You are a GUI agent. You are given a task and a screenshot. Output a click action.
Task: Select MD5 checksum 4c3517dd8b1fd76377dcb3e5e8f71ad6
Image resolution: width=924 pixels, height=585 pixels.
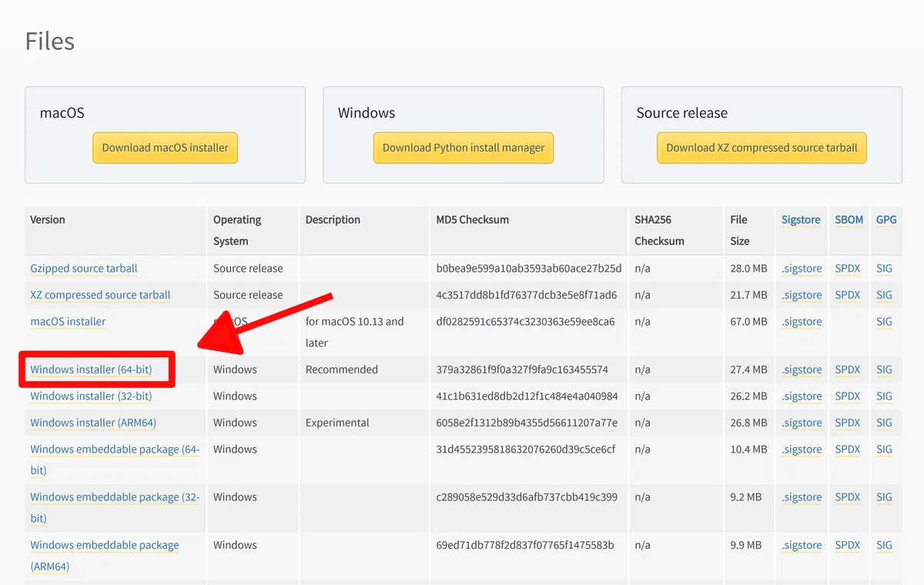point(527,295)
